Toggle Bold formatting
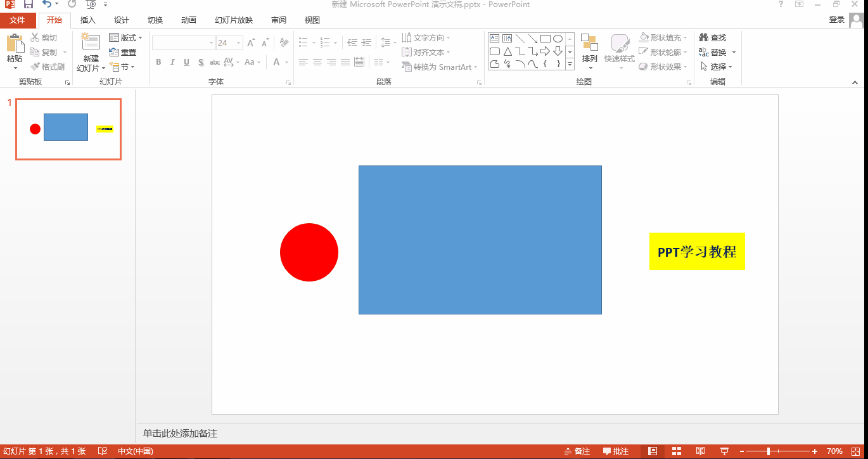 tap(158, 62)
